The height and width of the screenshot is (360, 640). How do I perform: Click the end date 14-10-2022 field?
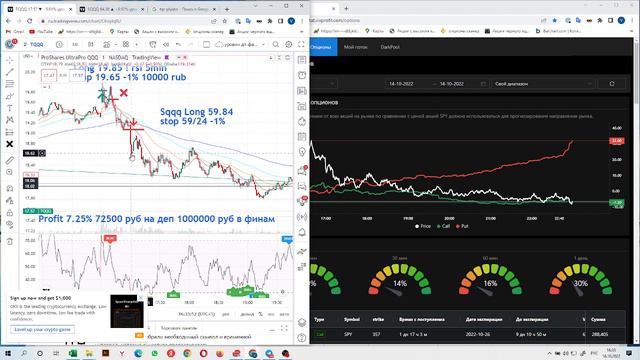click(451, 84)
